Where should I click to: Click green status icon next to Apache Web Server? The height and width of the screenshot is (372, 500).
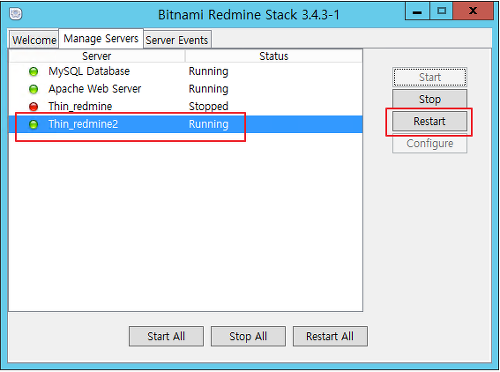[33, 89]
